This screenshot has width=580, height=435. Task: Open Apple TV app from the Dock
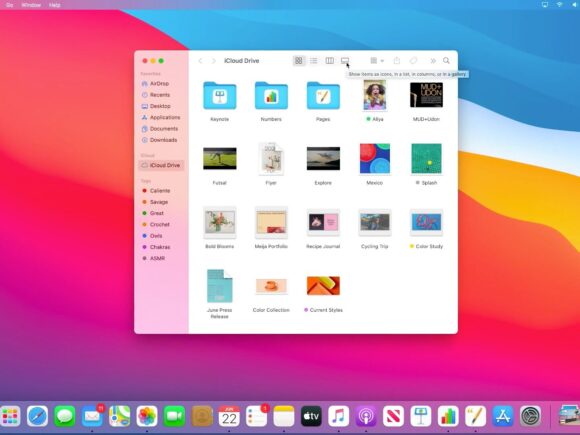tap(311, 416)
